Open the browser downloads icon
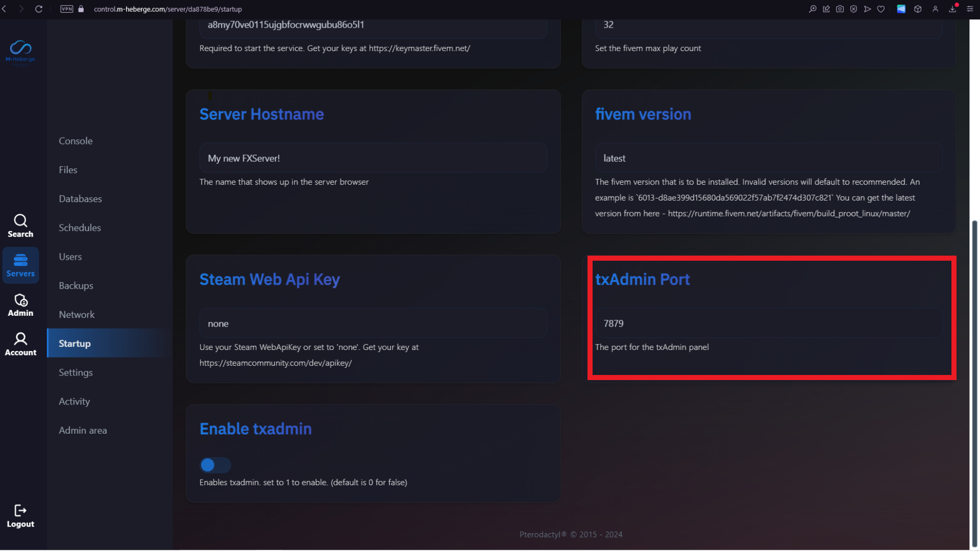This screenshot has width=980, height=551. [952, 9]
